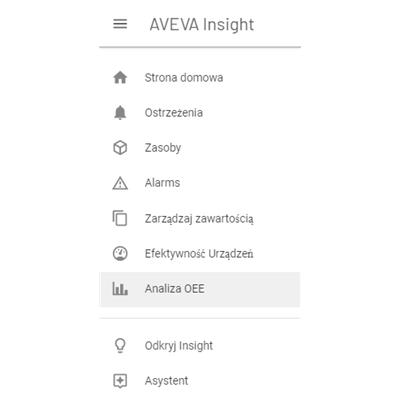Select Efektywność Urządzeń entry
The width and height of the screenshot is (400, 400).
(x=200, y=253)
